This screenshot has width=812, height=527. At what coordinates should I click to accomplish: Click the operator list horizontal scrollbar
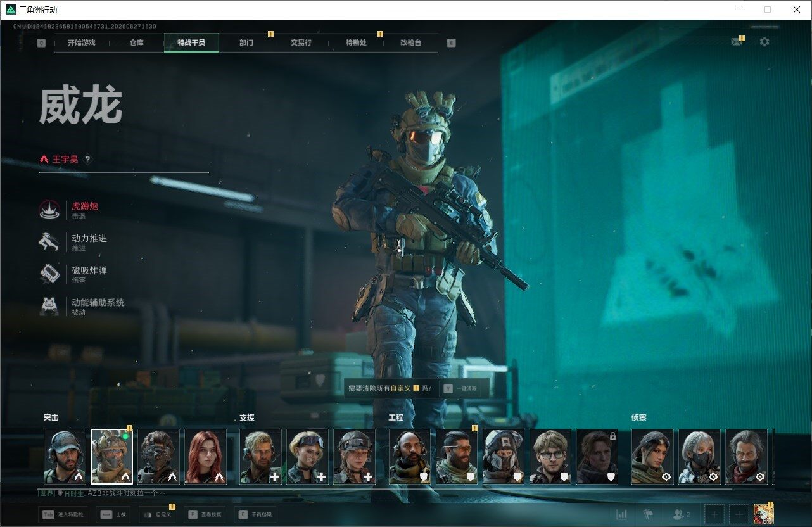coord(384,488)
